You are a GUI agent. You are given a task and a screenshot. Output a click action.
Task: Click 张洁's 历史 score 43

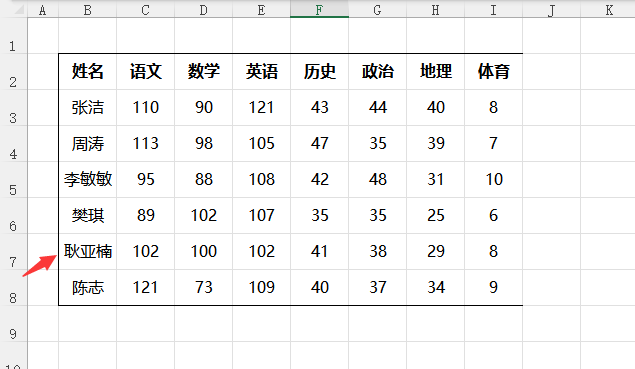(x=319, y=107)
